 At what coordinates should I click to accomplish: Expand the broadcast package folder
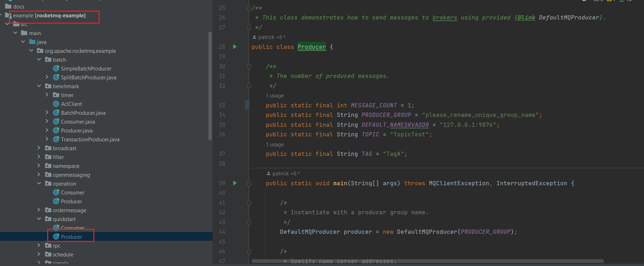[x=39, y=148]
